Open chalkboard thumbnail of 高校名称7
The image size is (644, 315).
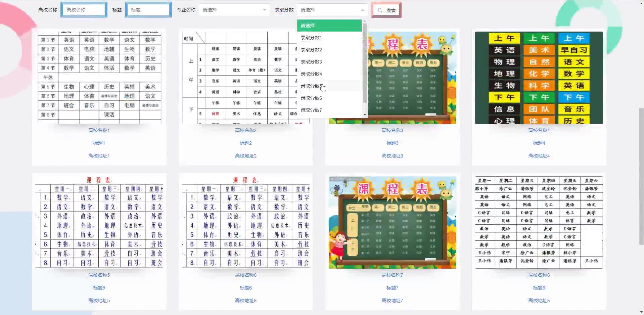(392, 222)
